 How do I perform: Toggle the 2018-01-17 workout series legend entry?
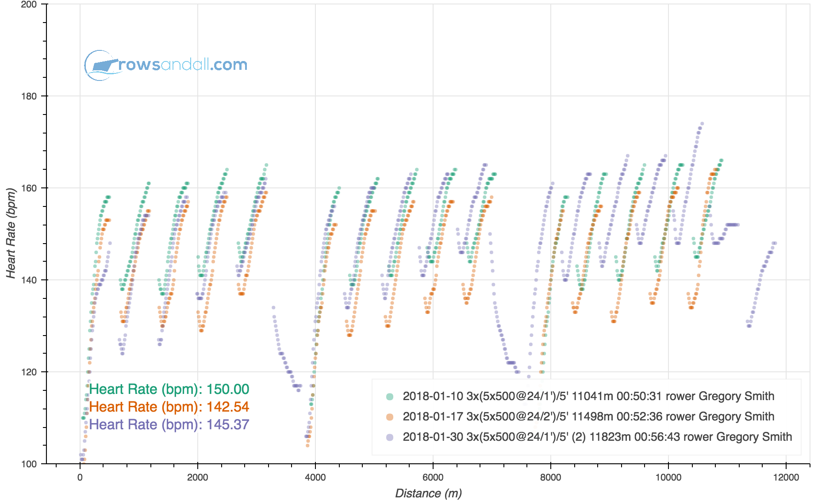pyautogui.click(x=588, y=416)
